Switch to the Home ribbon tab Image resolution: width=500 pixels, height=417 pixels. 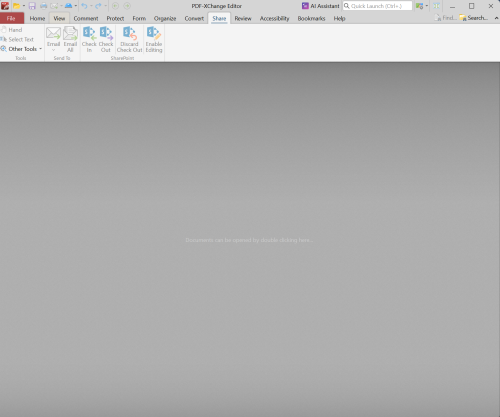click(x=37, y=18)
